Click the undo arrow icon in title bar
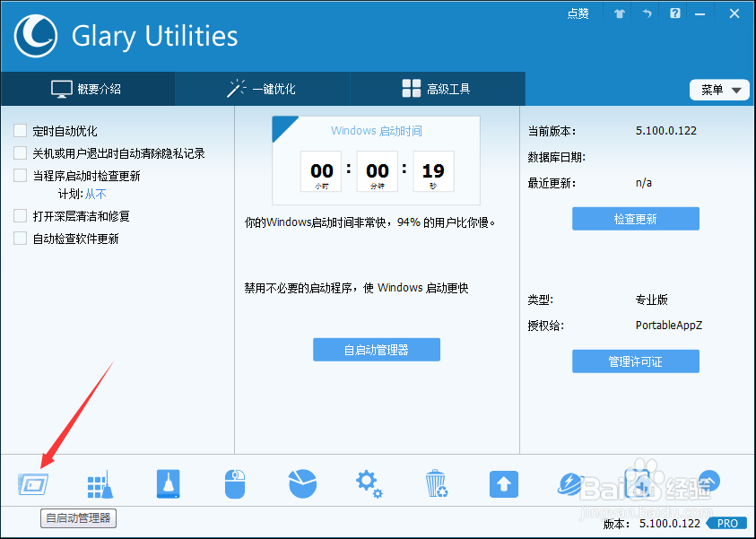The width and height of the screenshot is (756, 539). [647, 13]
